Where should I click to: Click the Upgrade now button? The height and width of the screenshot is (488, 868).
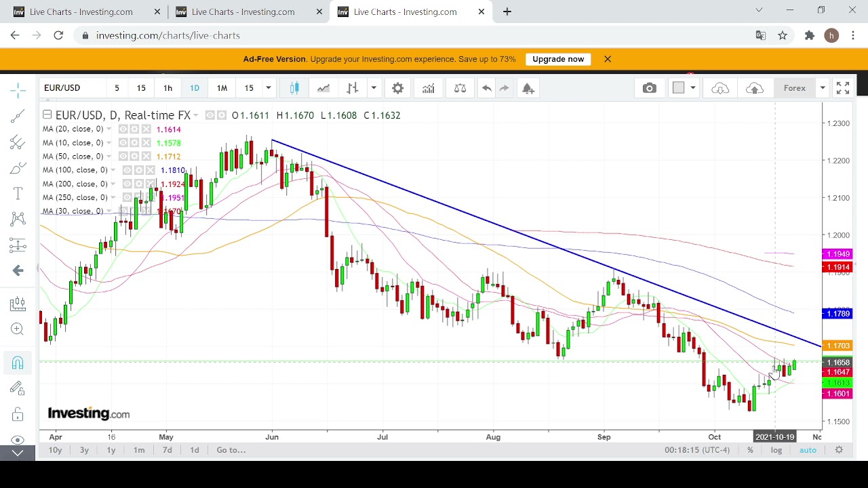tap(557, 59)
